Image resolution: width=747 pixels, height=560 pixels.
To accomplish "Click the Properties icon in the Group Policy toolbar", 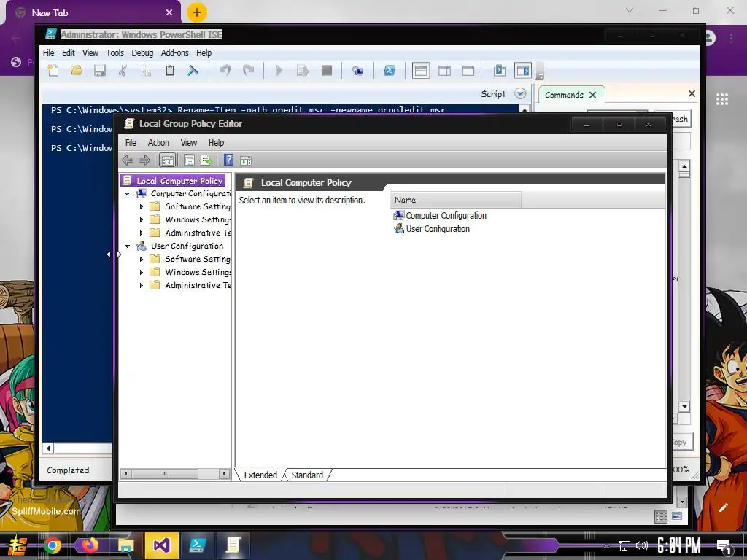I will [x=189, y=160].
